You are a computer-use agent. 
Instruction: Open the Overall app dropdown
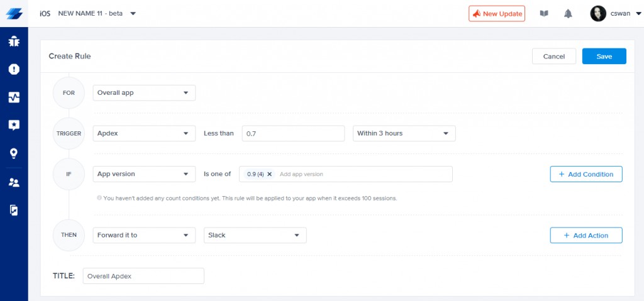pos(144,93)
